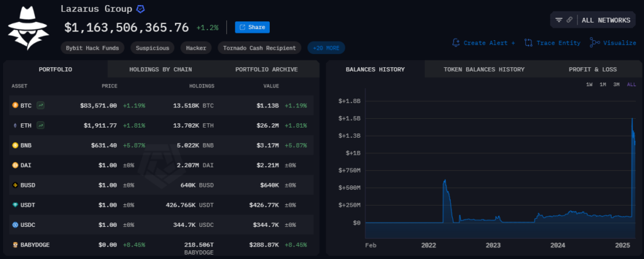Click the 426.765K USDT holdings value
This screenshot has height=259, width=644.
(x=190, y=205)
